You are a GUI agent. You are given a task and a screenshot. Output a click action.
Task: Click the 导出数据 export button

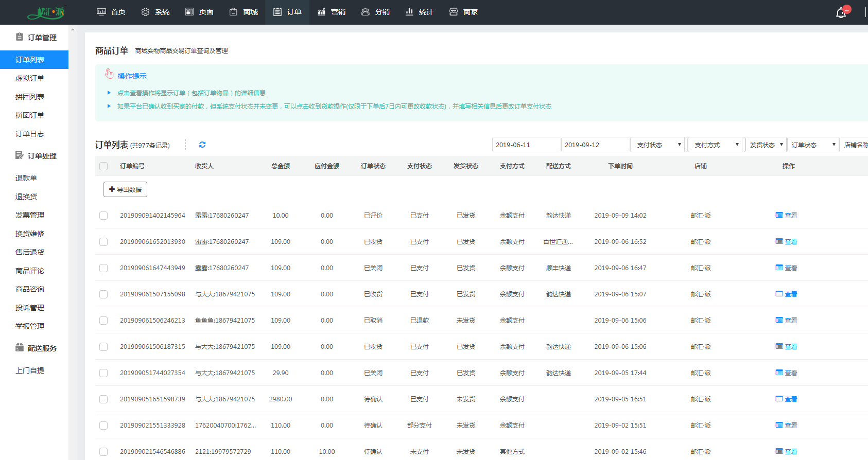click(125, 189)
